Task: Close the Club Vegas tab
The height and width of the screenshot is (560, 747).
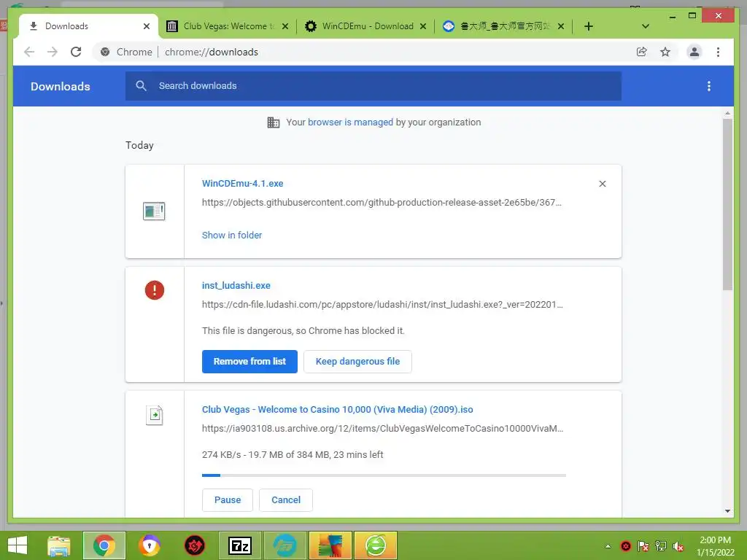Action: tap(285, 26)
